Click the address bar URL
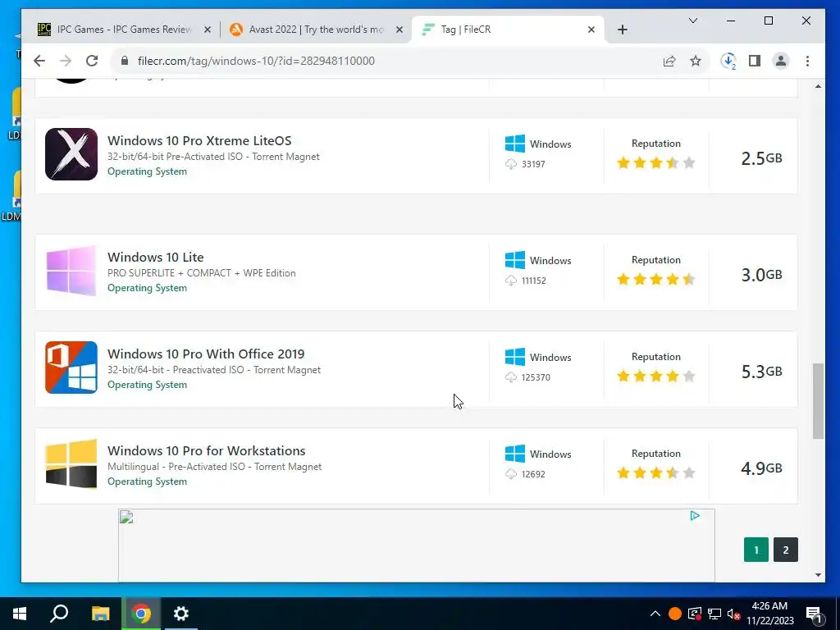 click(x=256, y=61)
